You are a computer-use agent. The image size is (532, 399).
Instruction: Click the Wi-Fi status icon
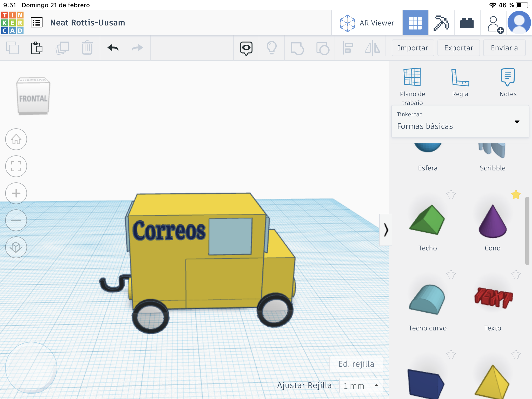coord(493,5)
